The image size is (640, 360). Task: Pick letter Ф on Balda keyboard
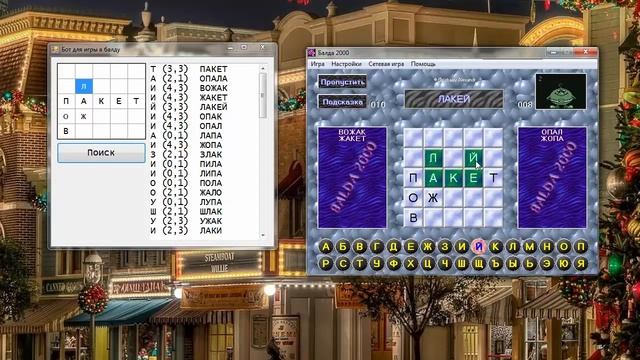click(x=393, y=264)
